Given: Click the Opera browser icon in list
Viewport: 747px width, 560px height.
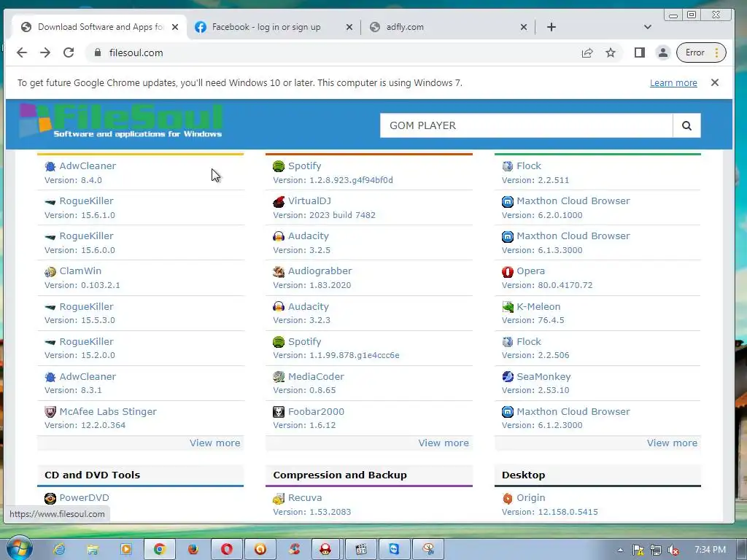Looking at the screenshot, I should click(508, 271).
